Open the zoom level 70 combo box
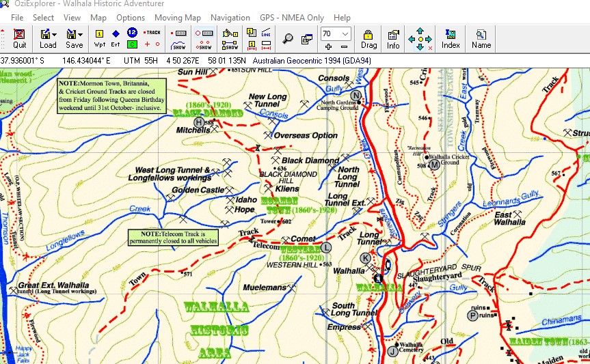The width and height of the screenshot is (590, 364). tap(345, 33)
